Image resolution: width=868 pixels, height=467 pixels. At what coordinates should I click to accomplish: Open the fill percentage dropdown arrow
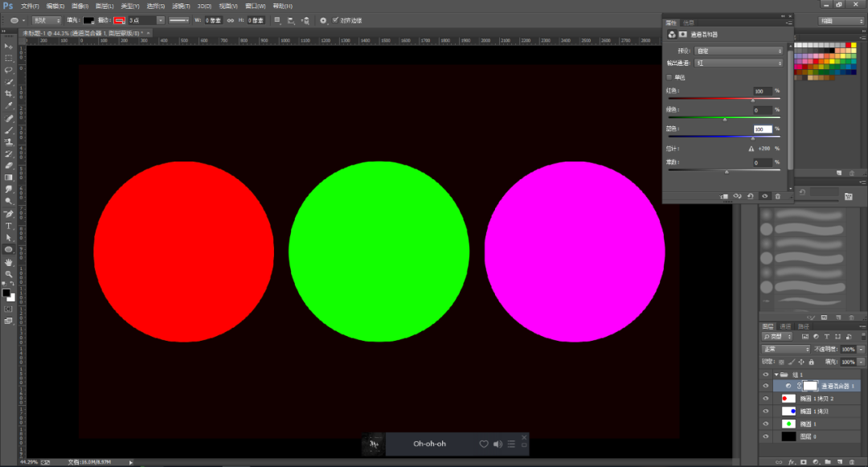pyautogui.click(x=861, y=362)
